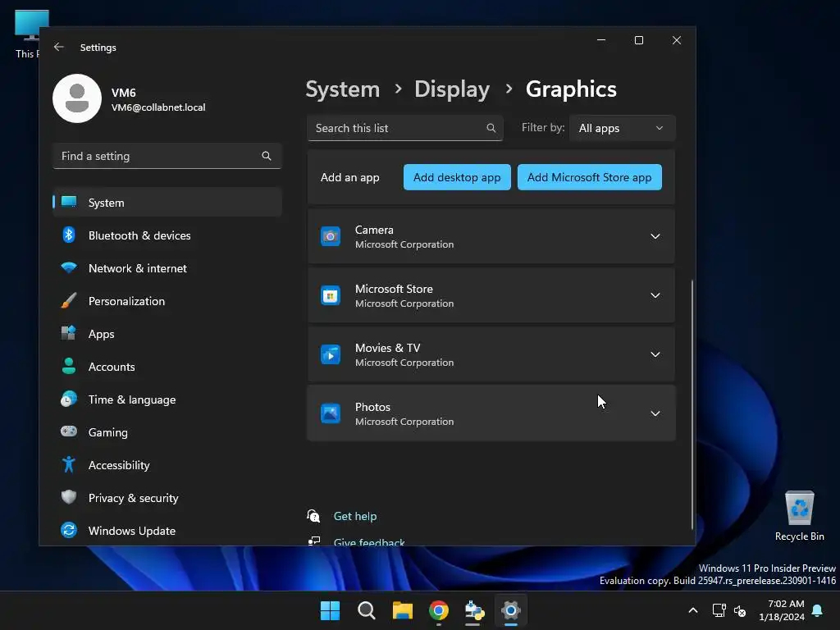Launch File Explorer from taskbar
The width and height of the screenshot is (840, 630).
pyautogui.click(x=402, y=610)
